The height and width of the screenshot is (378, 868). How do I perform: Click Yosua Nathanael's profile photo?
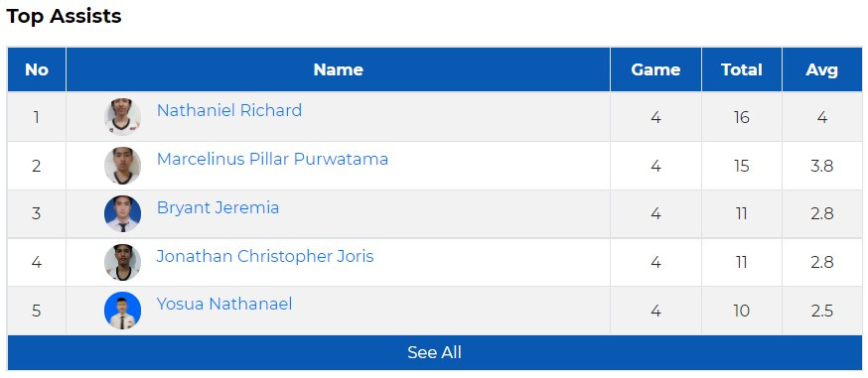pyautogui.click(x=122, y=311)
